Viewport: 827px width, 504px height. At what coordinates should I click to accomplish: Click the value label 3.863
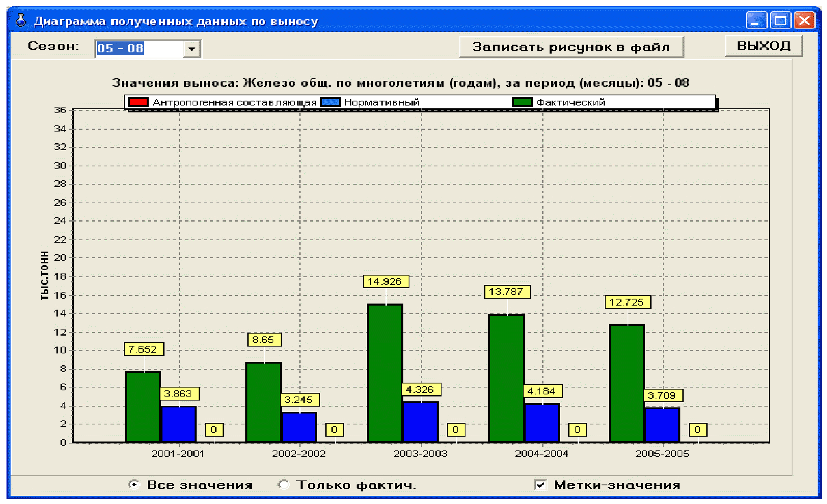(x=179, y=394)
